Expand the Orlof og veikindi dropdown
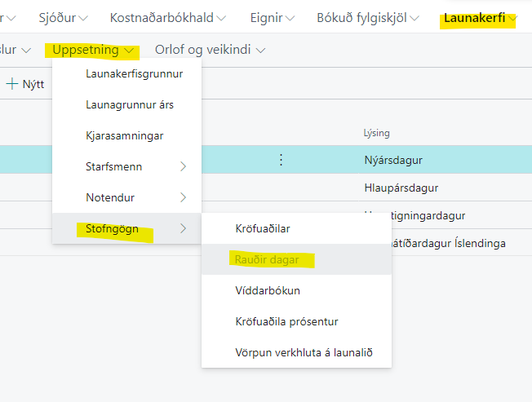 tap(210, 51)
